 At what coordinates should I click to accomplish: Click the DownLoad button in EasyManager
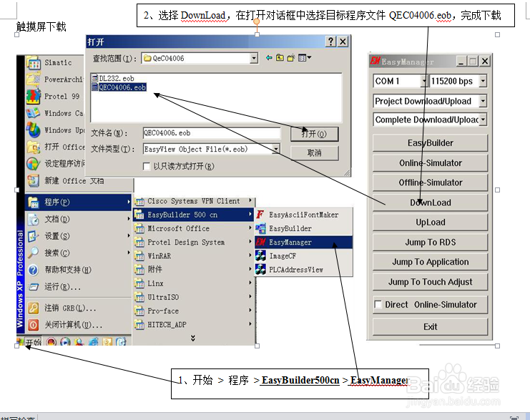click(x=431, y=202)
